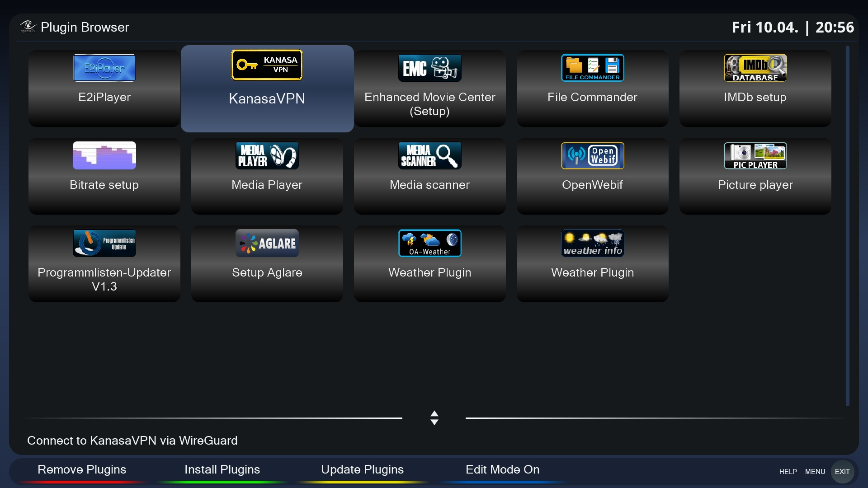The image size is (868, 488).
Task: Launch the Media Player plugin
Action: pos(267,176)
